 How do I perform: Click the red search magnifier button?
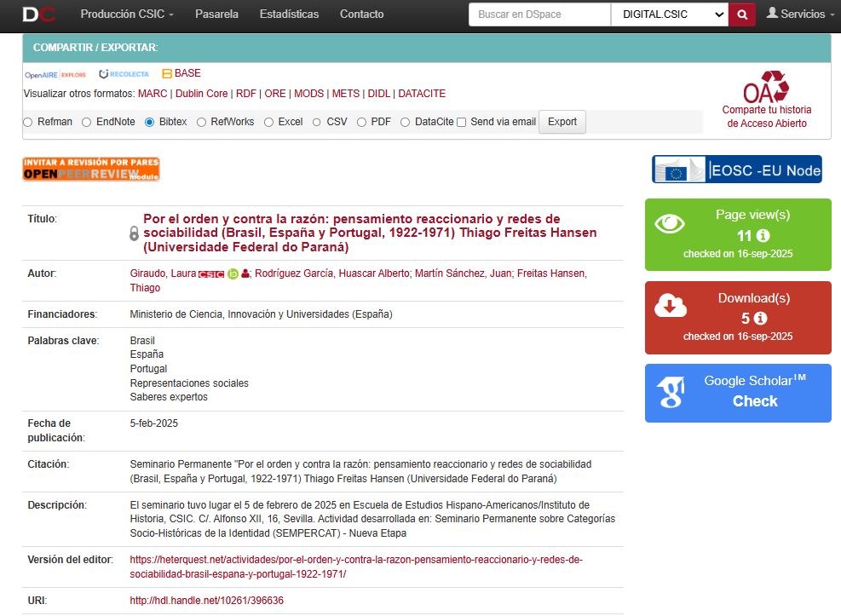click(742, 14)
